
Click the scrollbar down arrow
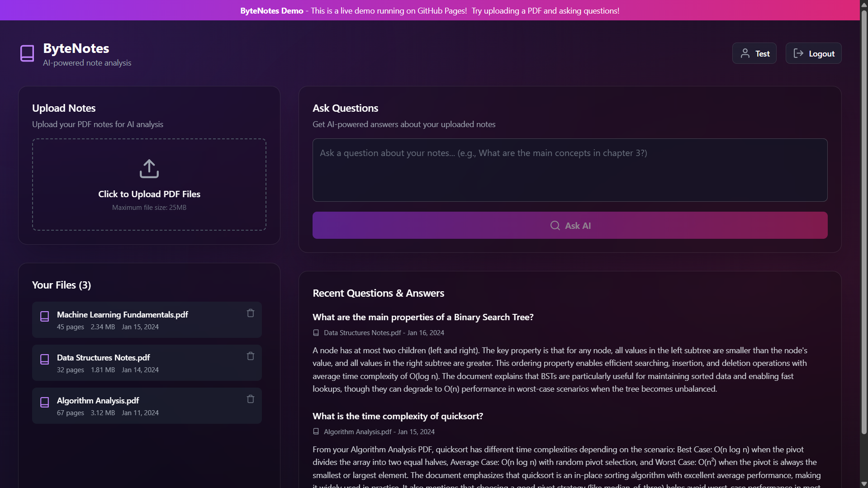pyautogui.click(x=864, y=484)
